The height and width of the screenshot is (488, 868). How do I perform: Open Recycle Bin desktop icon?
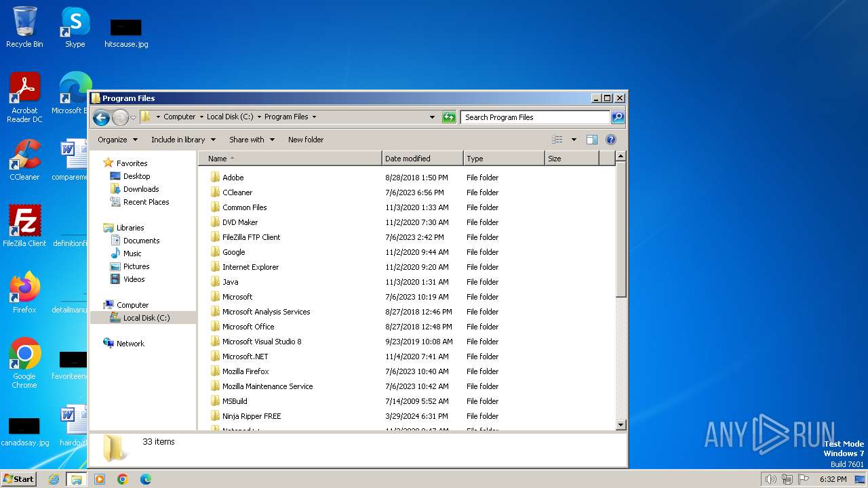pyautogui.click(x=24, y=28)
